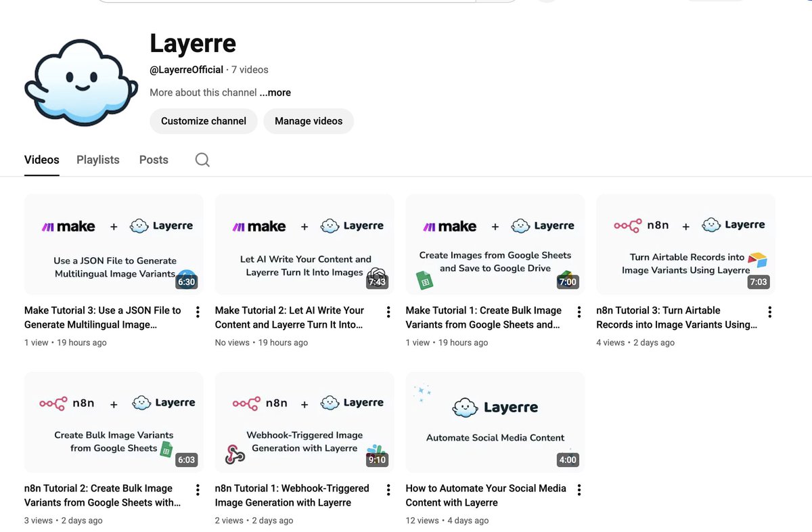The width and height of the screenshot is (812, 532).
Task: Open n8n Tutorial 3 Airtable thumbnail
Action: (686, 244)
